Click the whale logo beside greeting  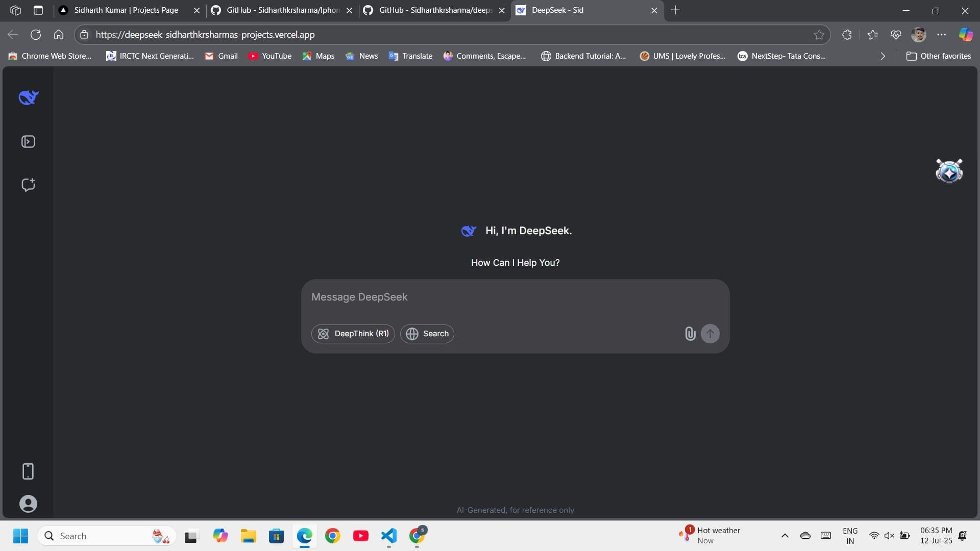point(469,231)
